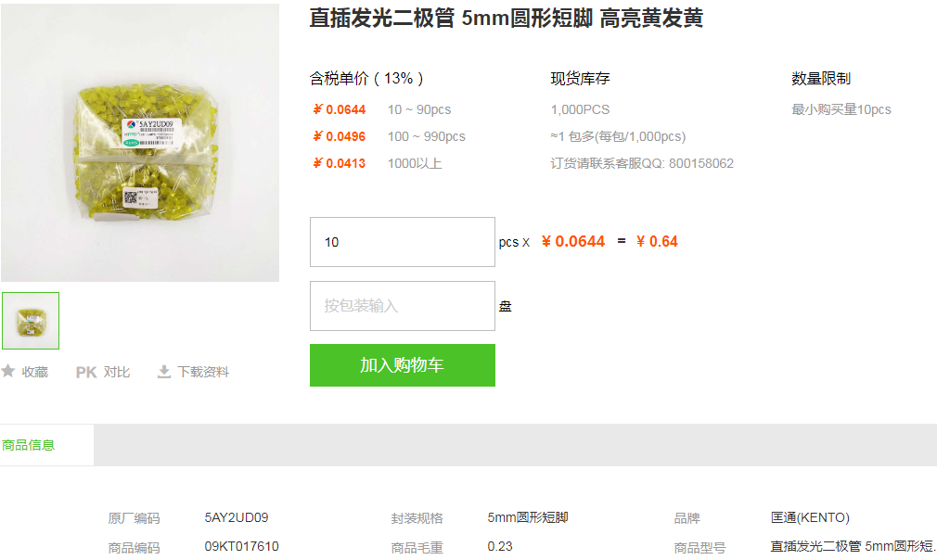Open the large product photo
937x560 pixels.
click(140, 143)
